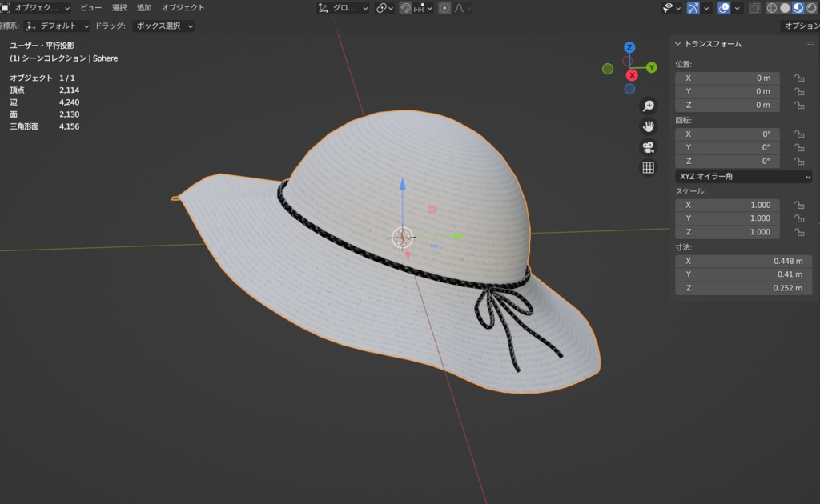Image resolution: width=820 pixels, height=504 pixels.
Task: Toggle X-ray display in the header
Action: (754, 8)
